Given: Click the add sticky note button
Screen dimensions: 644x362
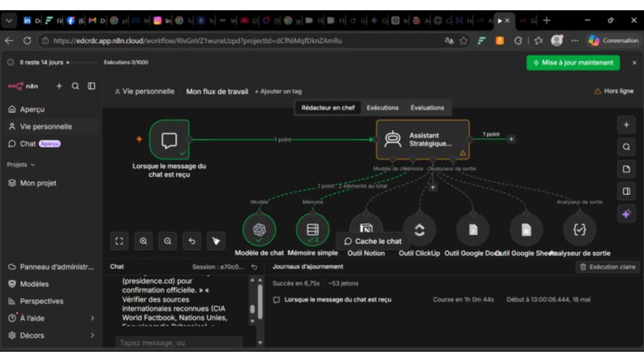Looking at the screenshot, I should (626, 170).
